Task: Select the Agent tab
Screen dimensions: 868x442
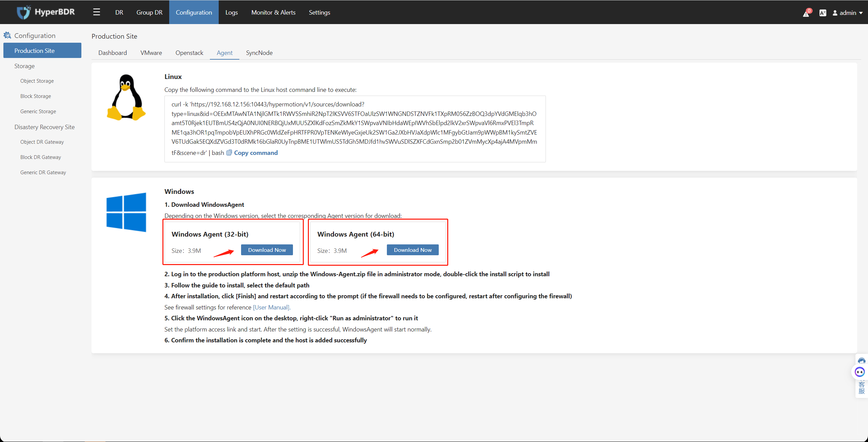Action: click(224, 53)
